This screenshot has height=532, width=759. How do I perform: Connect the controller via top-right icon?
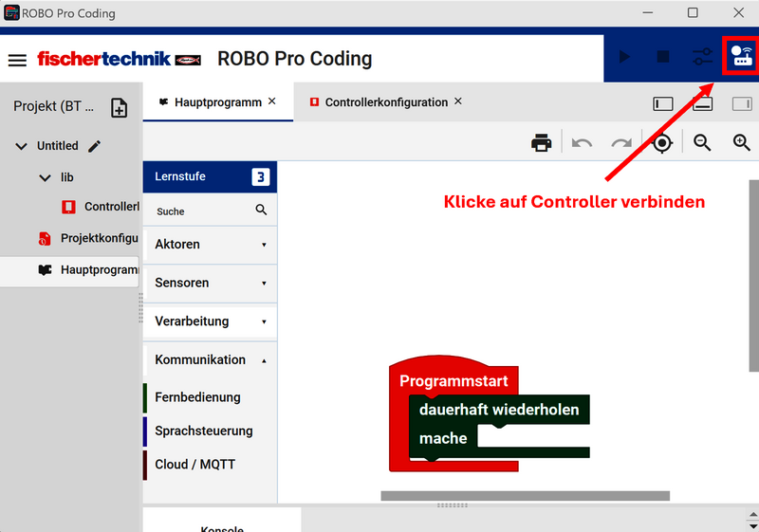click(x=741, y=56)
